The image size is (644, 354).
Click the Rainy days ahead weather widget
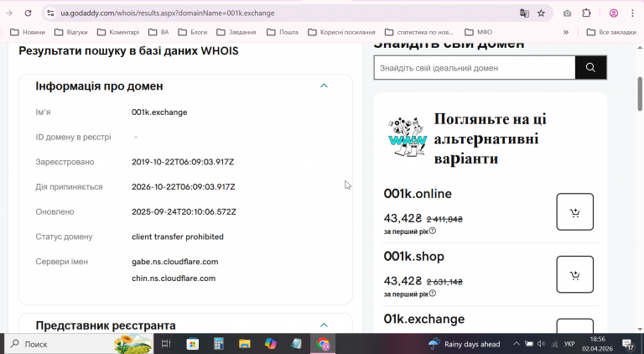(464, 344)
